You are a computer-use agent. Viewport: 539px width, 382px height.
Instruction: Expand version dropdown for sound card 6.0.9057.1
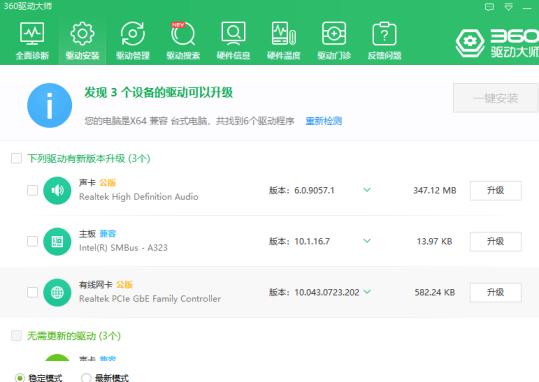[x=367, y=190]
